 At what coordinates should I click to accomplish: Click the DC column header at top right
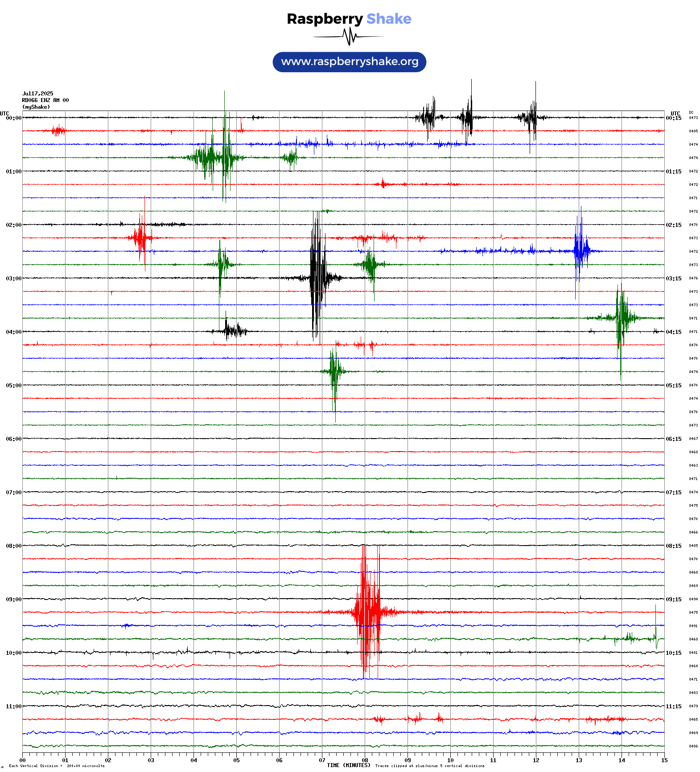(691, 112)
